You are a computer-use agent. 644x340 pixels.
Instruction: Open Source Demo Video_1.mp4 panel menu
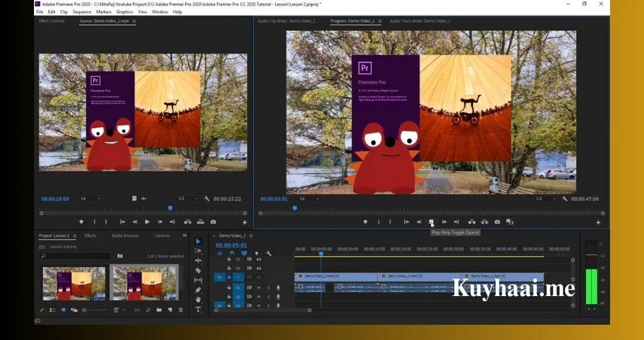(134, 21)
